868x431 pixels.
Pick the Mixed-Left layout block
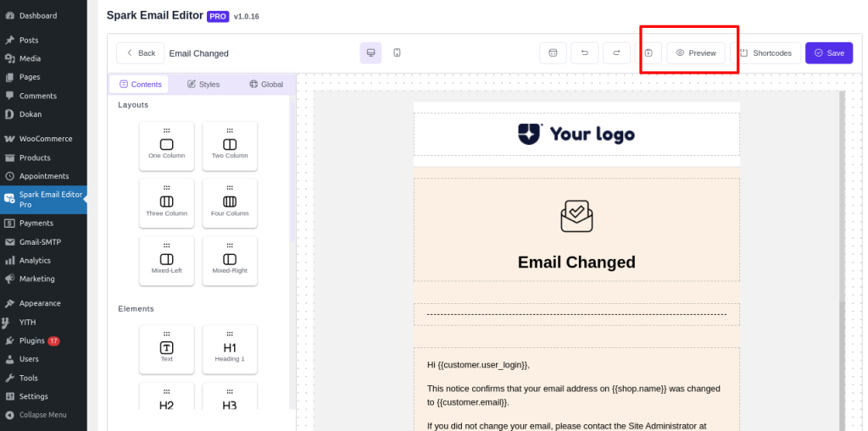pyautogui.click(x=166, y=260)
